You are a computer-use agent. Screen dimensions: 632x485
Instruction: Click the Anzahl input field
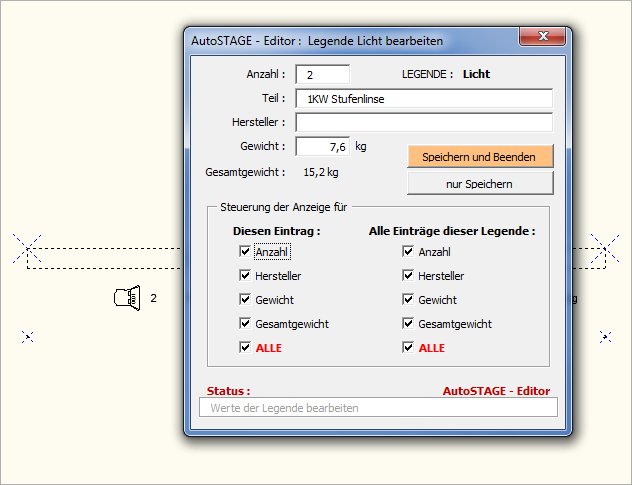[x=322, y=74]
